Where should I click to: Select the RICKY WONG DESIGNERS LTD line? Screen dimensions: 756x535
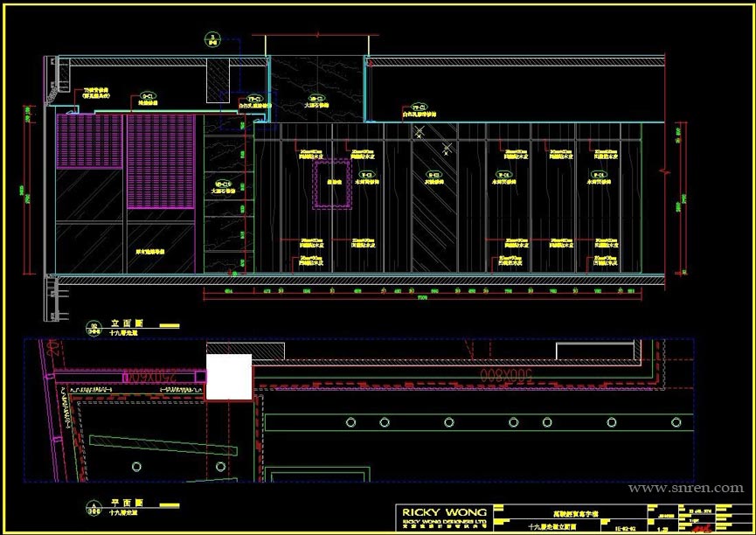tap(444, 522)
